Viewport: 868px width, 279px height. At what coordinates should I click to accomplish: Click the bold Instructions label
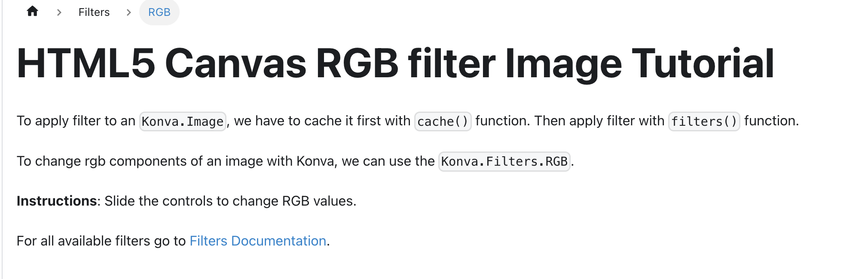click(x=57, y=201)
